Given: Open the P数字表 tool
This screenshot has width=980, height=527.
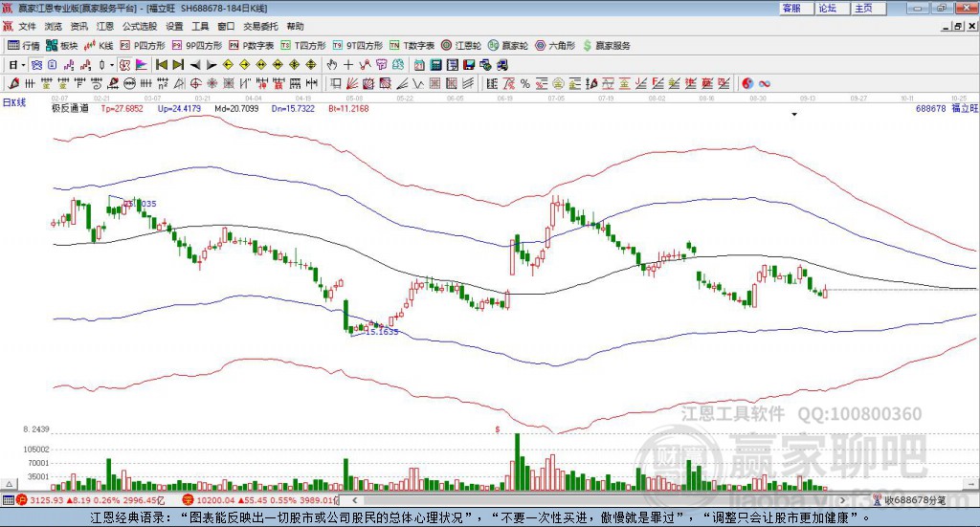Looking at the screenshot, I should click(252, 46).
